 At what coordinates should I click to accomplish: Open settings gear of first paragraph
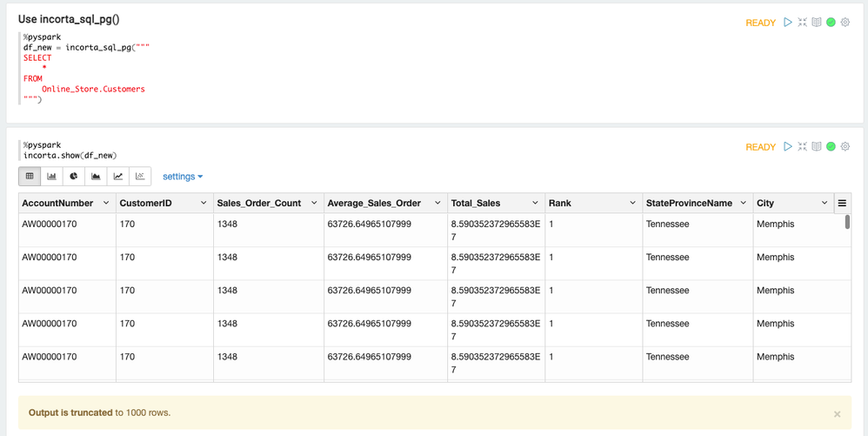pos(845,23)
